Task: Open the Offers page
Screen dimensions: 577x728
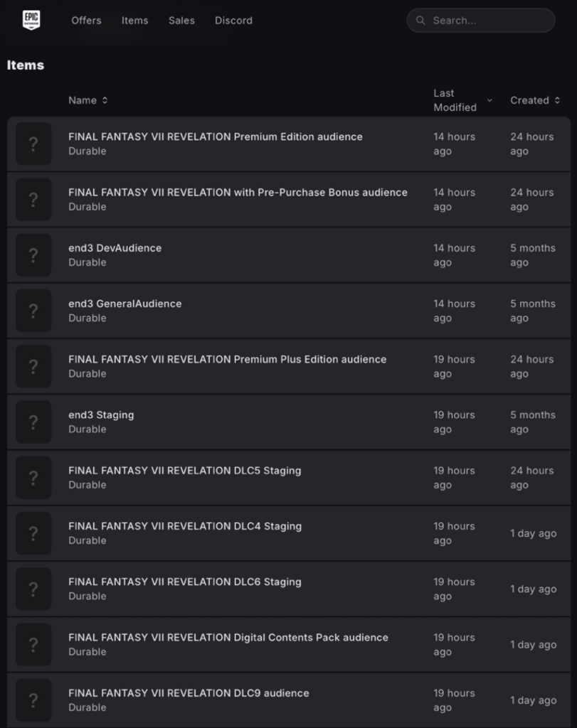Action: click(86, 21)
